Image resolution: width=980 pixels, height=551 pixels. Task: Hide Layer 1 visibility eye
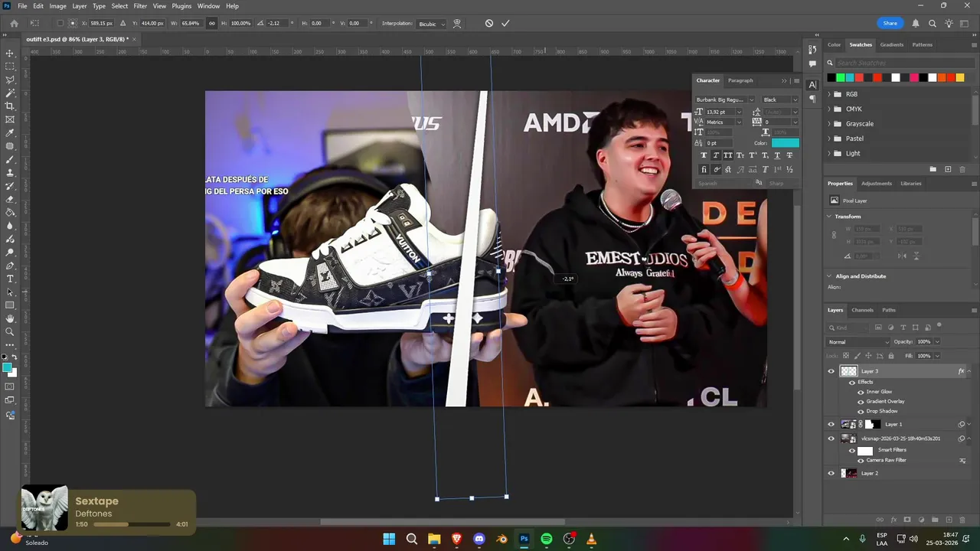[831, 424]
